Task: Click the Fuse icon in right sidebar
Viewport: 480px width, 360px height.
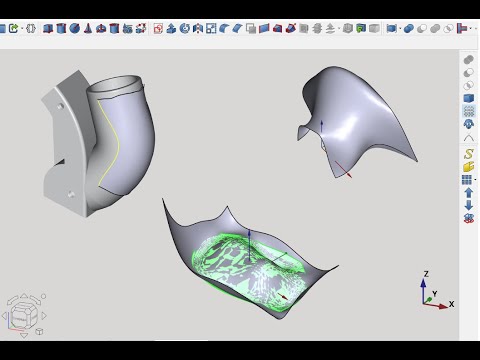Action: pos(469,59)
